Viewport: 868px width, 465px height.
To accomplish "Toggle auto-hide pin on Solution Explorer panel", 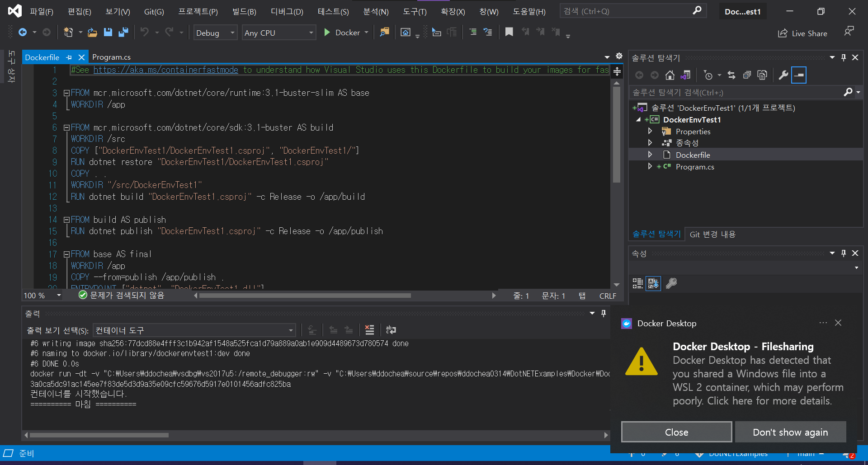I will [843, 57].
